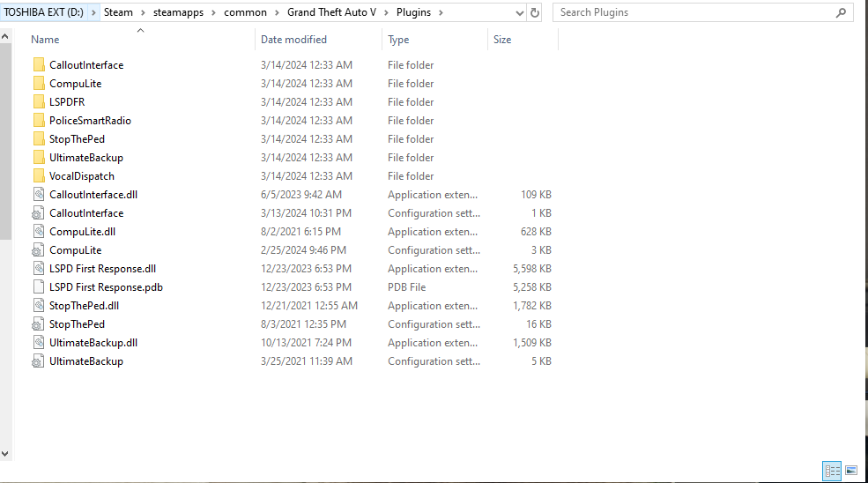Screen dimensions: 868x483
Task: Click the left pane scrollbar thumb
Action: (x=5, y=141)
